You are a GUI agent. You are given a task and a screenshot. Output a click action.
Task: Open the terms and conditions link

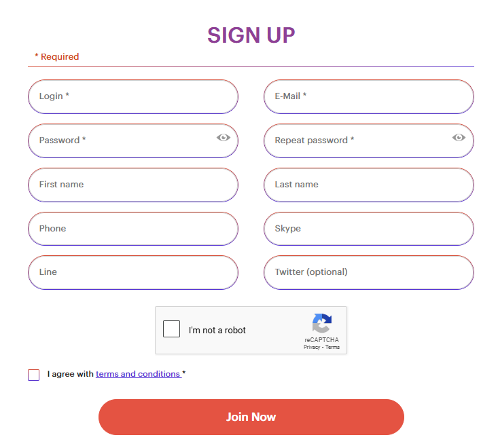click(139, 374)
